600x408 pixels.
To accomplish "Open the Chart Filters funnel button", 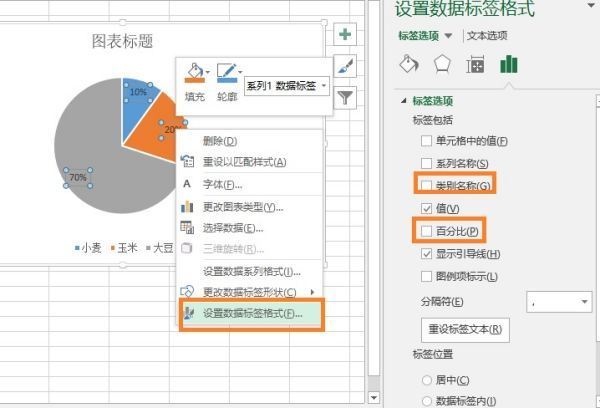I will [345, 98].
